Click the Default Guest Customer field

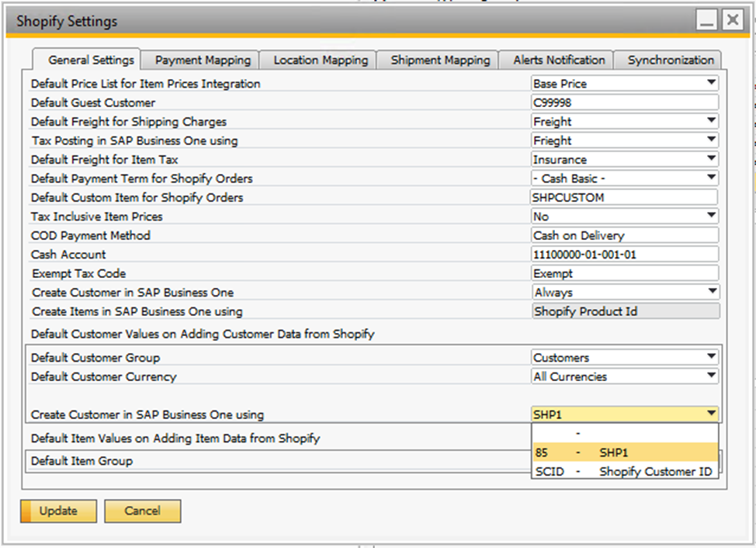624,102
